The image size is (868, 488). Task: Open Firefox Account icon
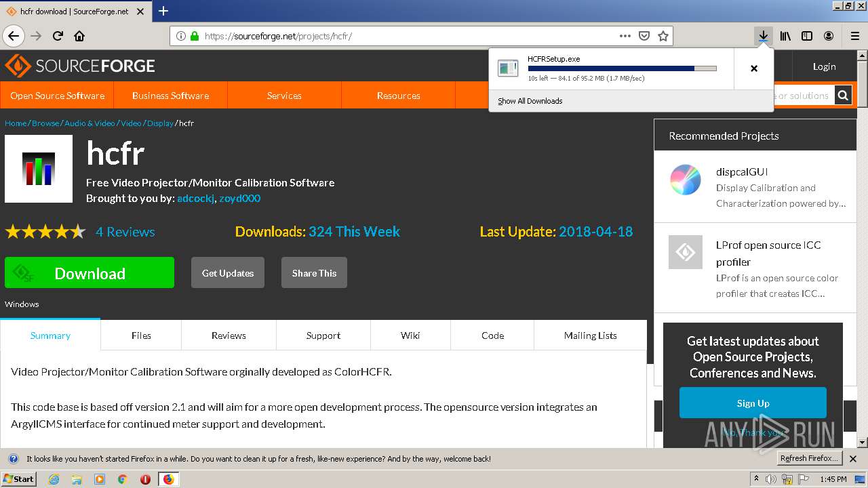829,36
